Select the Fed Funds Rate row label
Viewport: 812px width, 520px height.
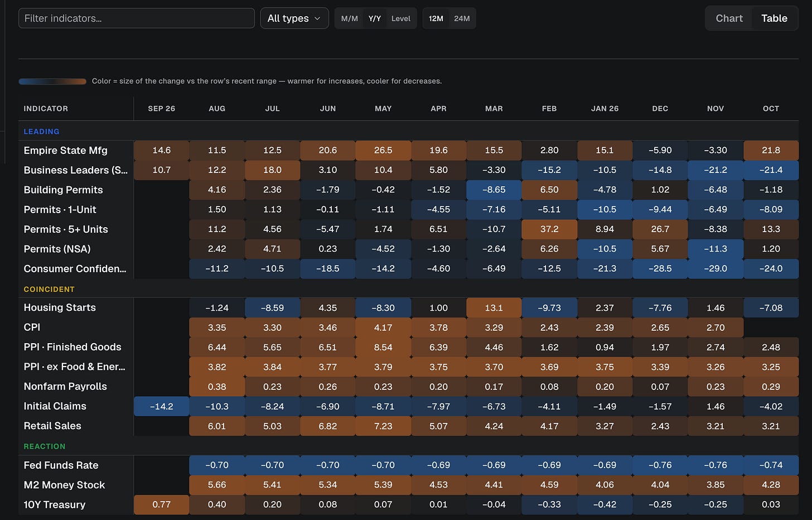61,465
